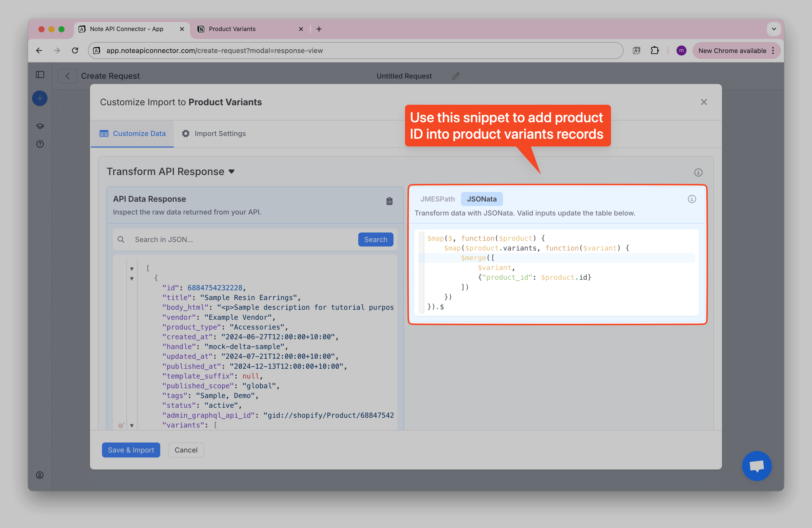Image resolution: width=812 pixels, height=528 pixels.
Task: Click the help question mark sidebar icon
Action: pyautogui.click(x=40, y=144)
